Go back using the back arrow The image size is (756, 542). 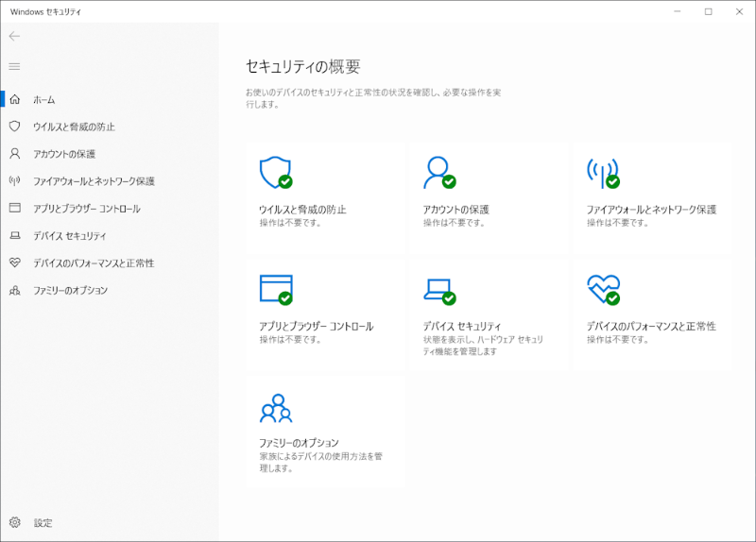click(x=14, y=36)
